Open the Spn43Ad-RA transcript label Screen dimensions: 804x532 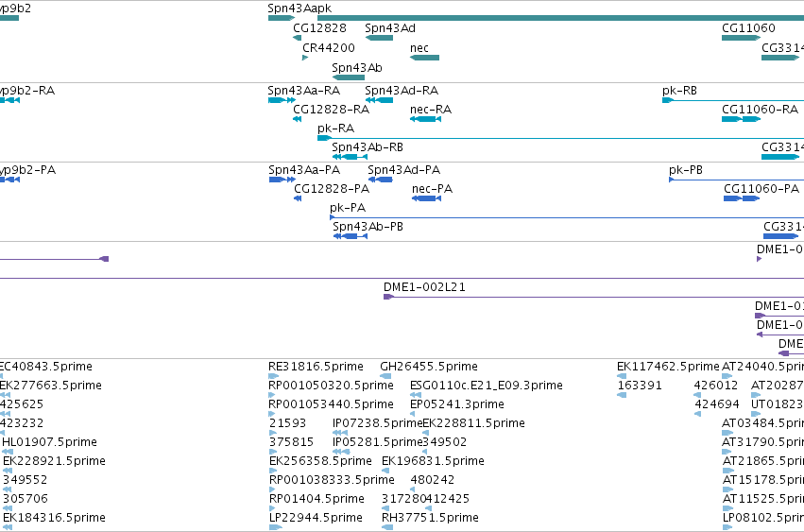tap(402, 91)
